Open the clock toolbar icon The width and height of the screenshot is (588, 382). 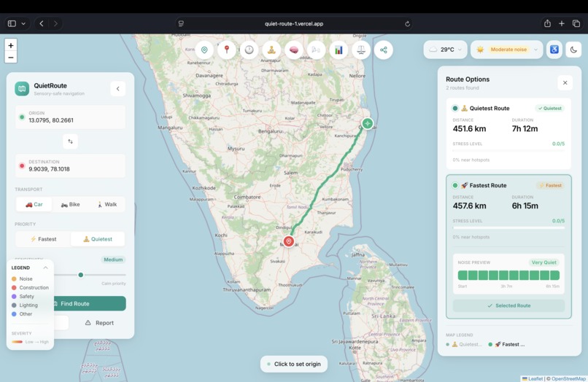pyautogui.click(x=249, y=50)
